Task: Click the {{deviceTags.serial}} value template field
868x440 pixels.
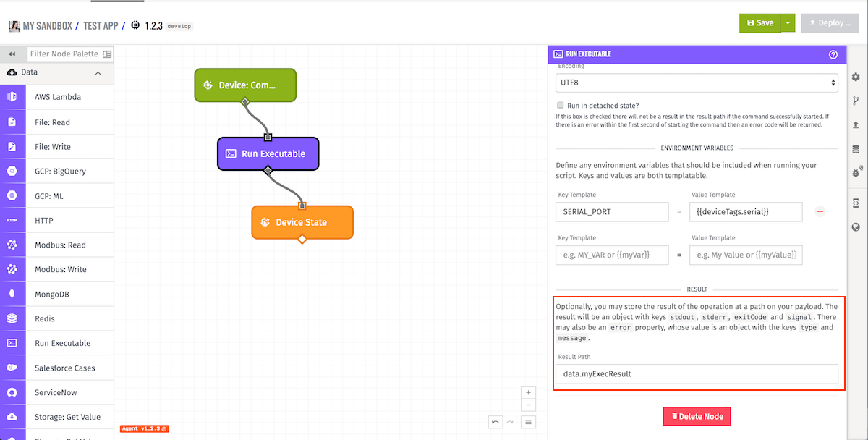Action: pos(746,211)
